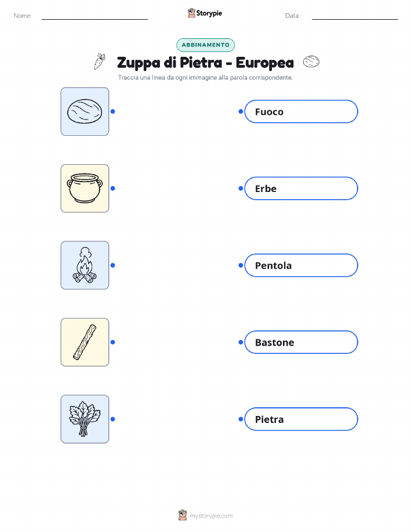Click the herbs bunch picture tile
Screen dimensions: 411x532
(x=85, y=419)
